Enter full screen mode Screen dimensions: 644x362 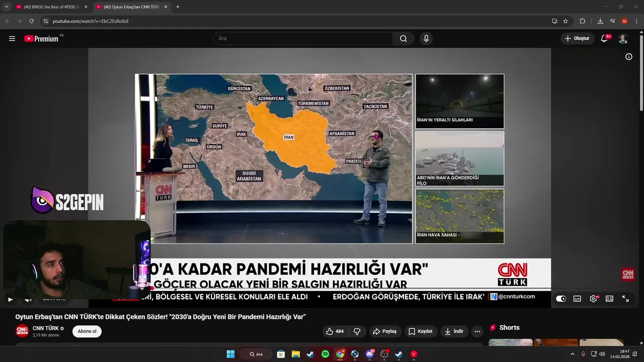pos(625,299)
